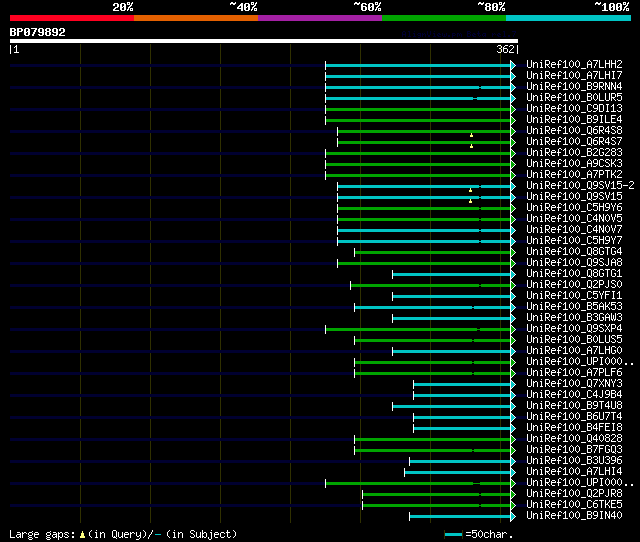This screenshot has width=640, height=542.
Task: Open hit UniRef100_B9RNN4
Action: pyautogui.click(x=574, y=86)
